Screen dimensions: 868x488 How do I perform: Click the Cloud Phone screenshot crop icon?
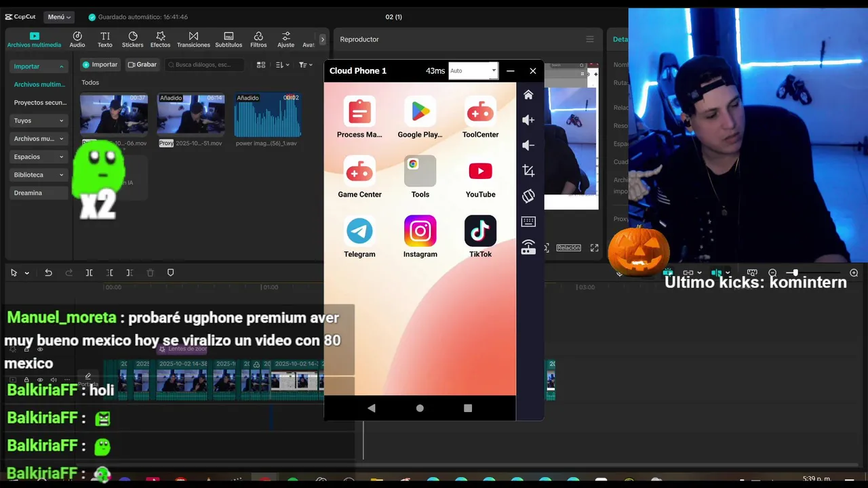528,171
